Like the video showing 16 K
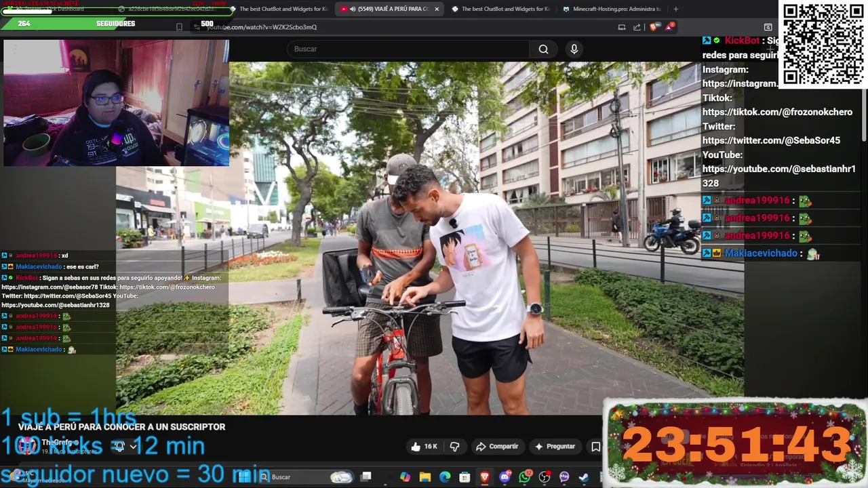This screenshot has width=868, height=488. (x=424, y=447)
